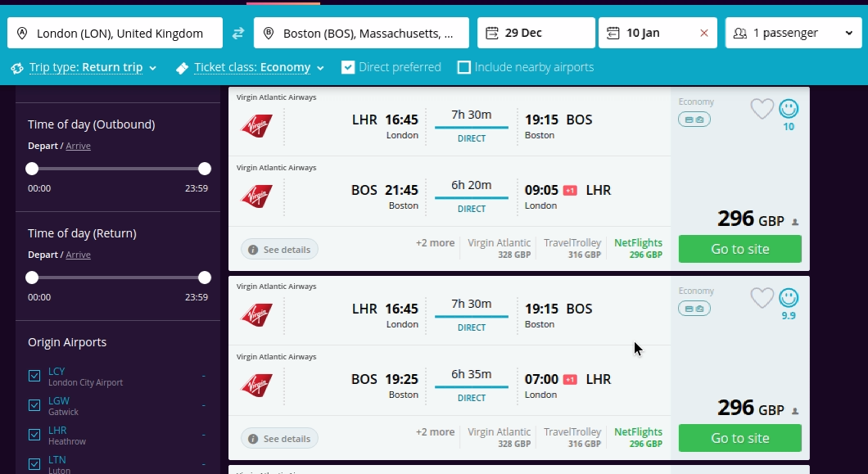
Task: Clear the 10 Jan return date
Action: tap(703, 34)
